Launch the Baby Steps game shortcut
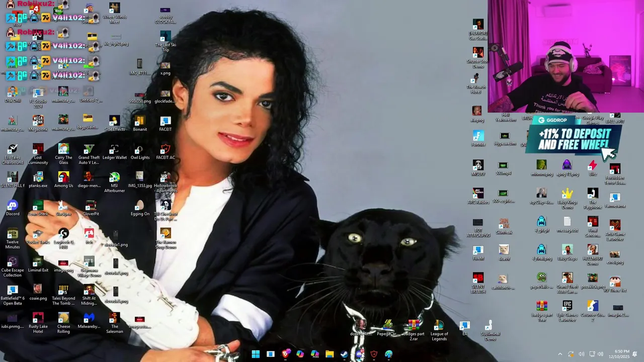Screen dimensions: 644x362 point(568,253)
